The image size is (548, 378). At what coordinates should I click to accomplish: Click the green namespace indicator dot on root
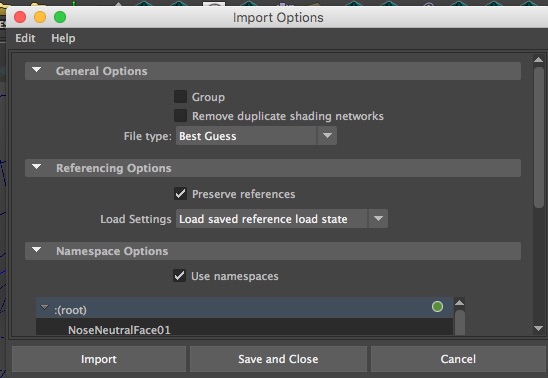point(437,307)
